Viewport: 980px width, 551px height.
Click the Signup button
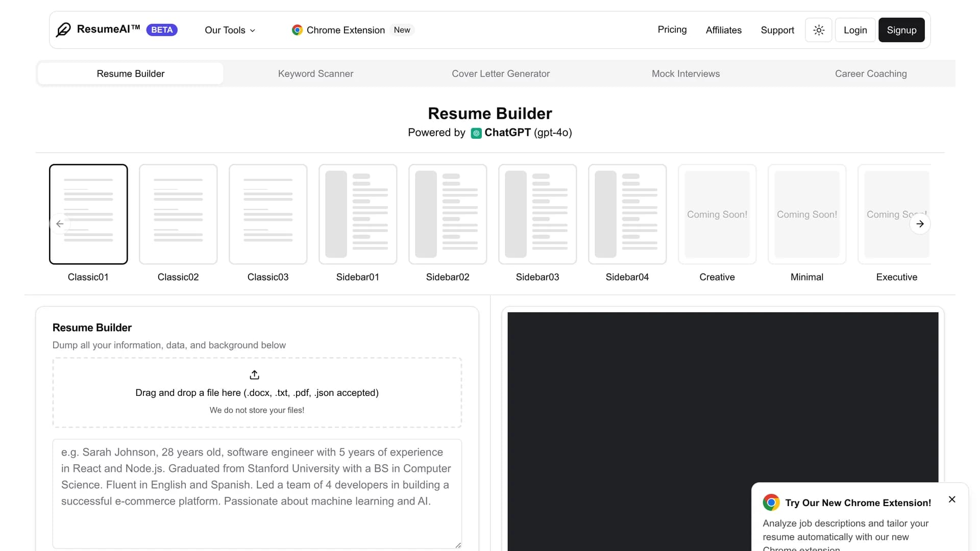click(901, 30)
